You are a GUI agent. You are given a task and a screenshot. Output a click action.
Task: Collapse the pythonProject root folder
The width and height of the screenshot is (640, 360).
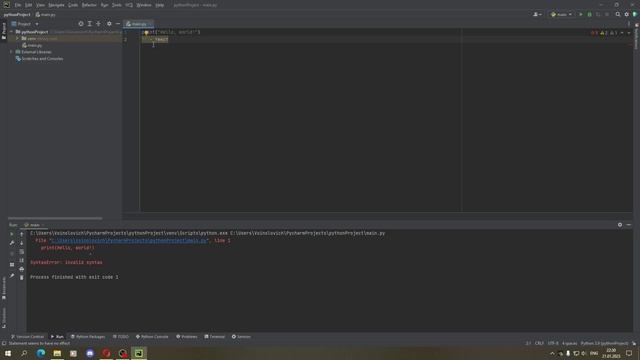(x=12, y=32)
